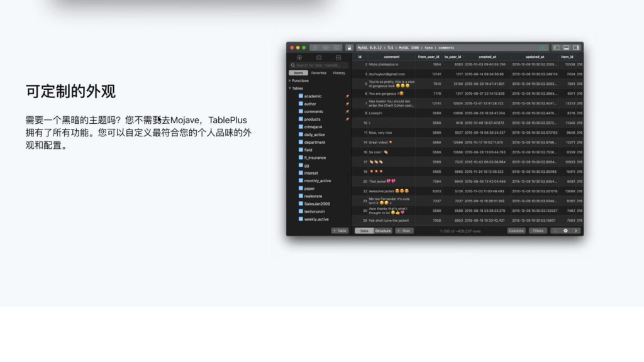
Task: Open the next-page chevron in bottom bar
Action: tap(575, 230)
